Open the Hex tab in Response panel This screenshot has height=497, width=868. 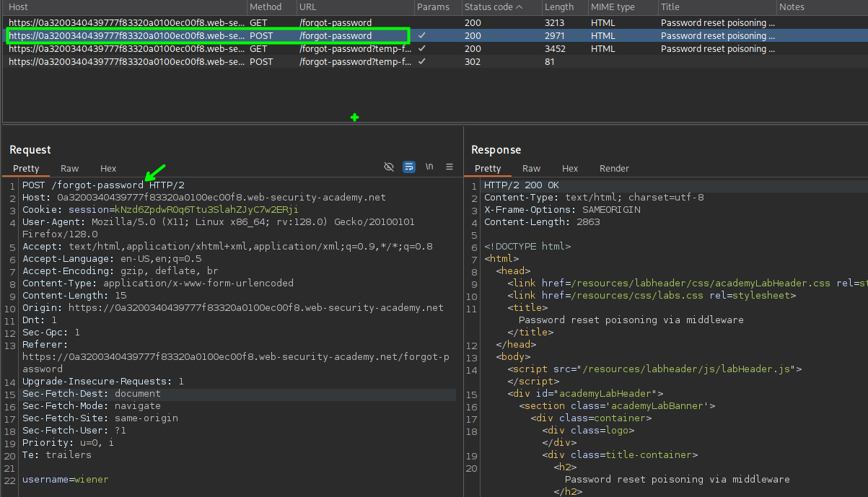pos(570,169)
